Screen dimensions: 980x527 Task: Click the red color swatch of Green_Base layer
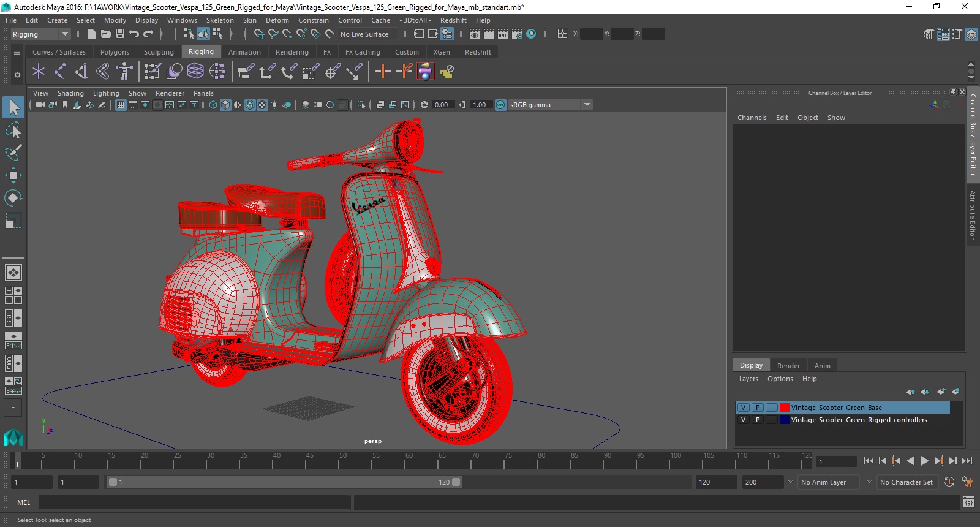(784, 408)
